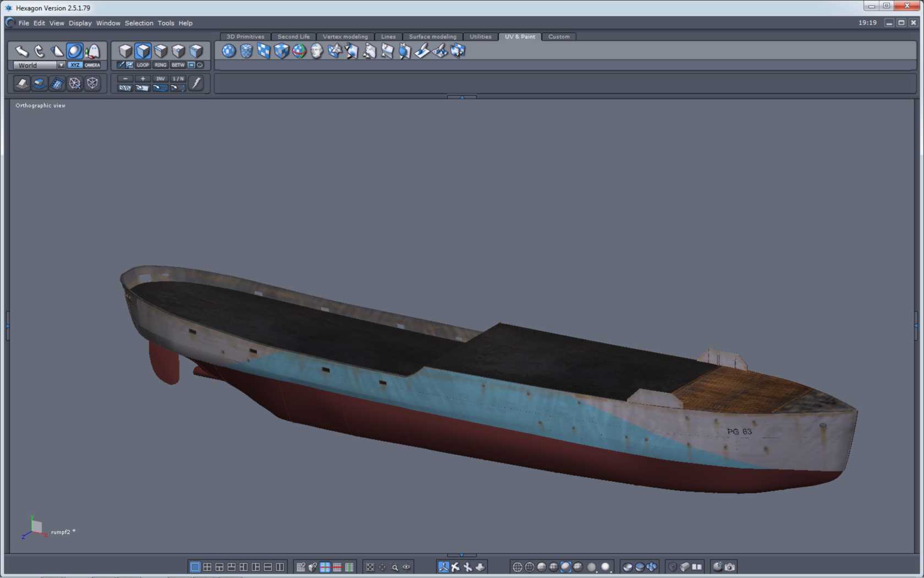Viewport: 924px width, 578px height.
Task: Activate the arrow selection tool
Action: tap(21, 51)
